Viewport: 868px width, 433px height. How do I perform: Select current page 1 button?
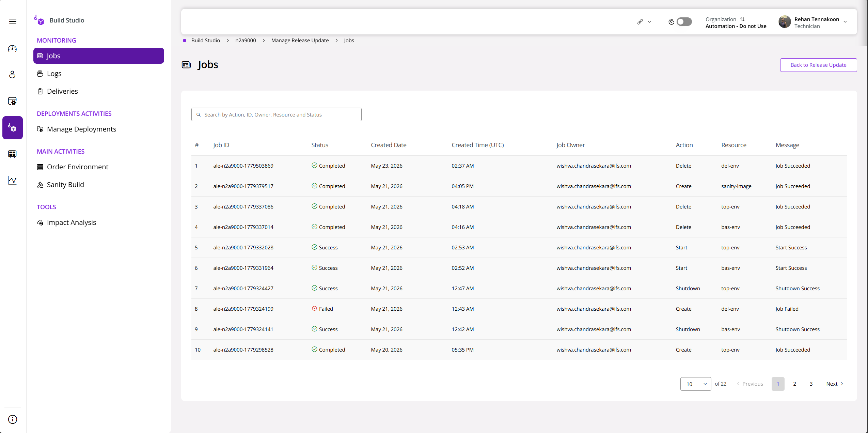778,384
